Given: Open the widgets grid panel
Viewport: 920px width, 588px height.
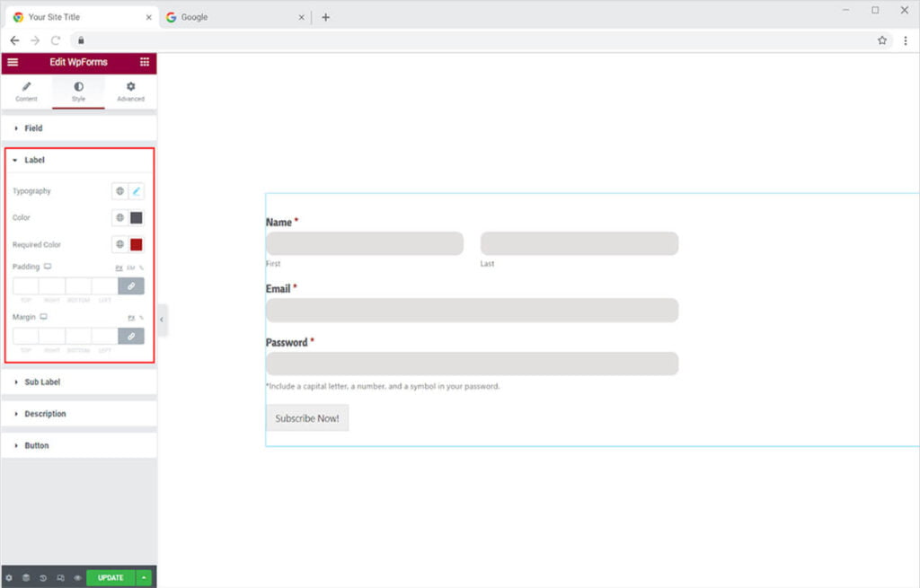Looking at the screenshot, I should 145,62.
